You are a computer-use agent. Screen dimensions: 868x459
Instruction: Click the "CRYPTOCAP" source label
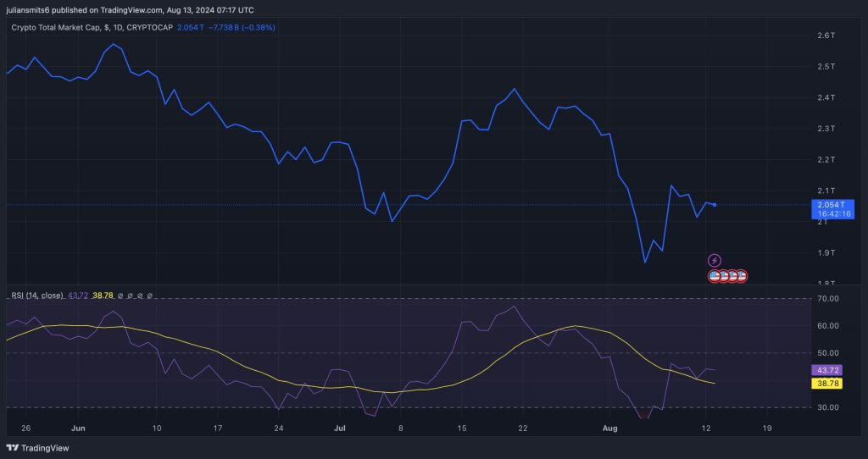point(150,27)
